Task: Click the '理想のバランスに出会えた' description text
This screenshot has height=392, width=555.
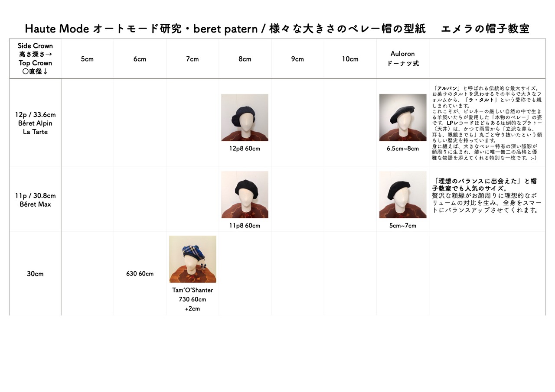Action: click(x=487, y=195)
